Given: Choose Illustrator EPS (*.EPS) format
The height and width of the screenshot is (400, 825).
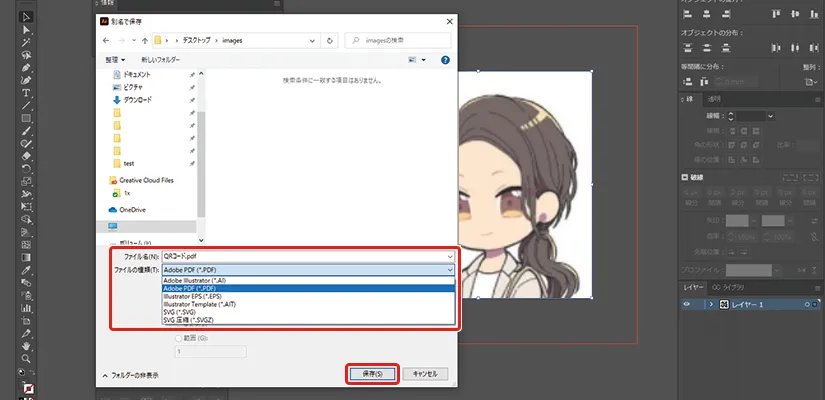Looking at the screenshot, I should point(308,296).
